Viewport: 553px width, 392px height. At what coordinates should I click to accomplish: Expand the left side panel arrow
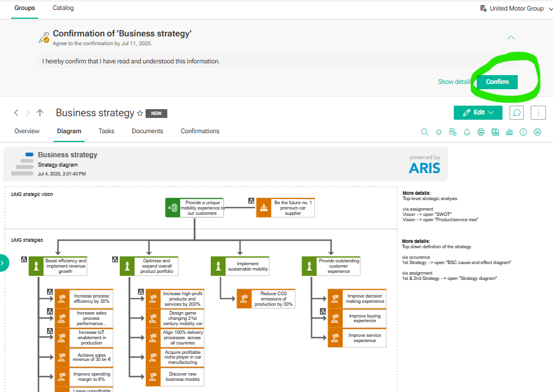pos(3,263)
